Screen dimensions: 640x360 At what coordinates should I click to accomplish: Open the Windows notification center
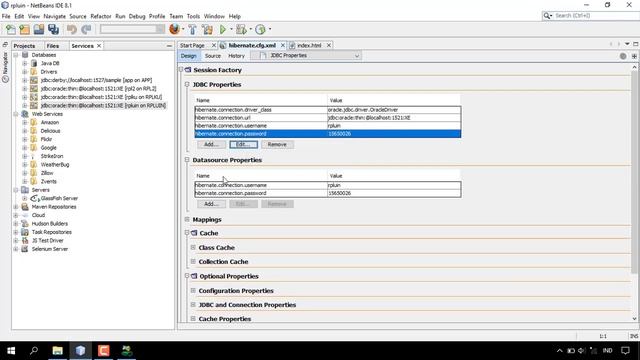click(625, 351)
